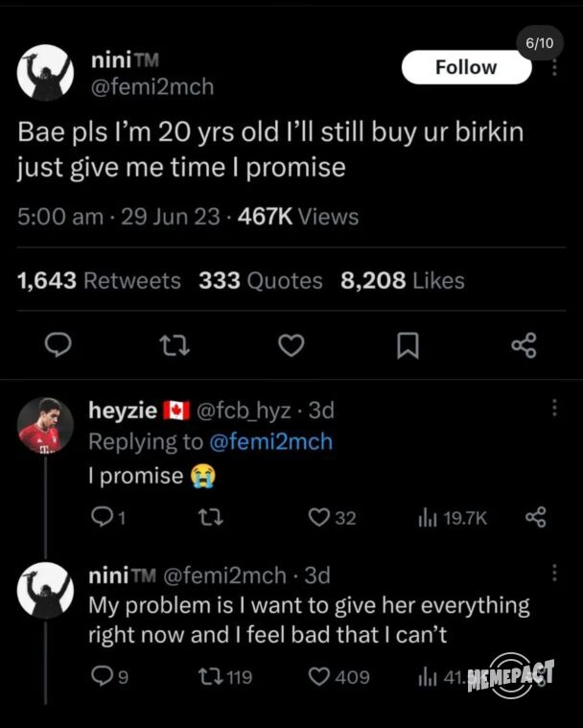583x728 pixels.
Task: Open more options on heyzie's reply
Action: coord(553,409)
